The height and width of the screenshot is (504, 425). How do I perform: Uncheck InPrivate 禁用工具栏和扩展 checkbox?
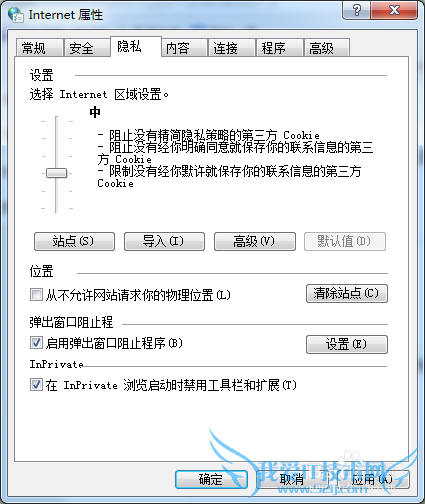point(36,385)
